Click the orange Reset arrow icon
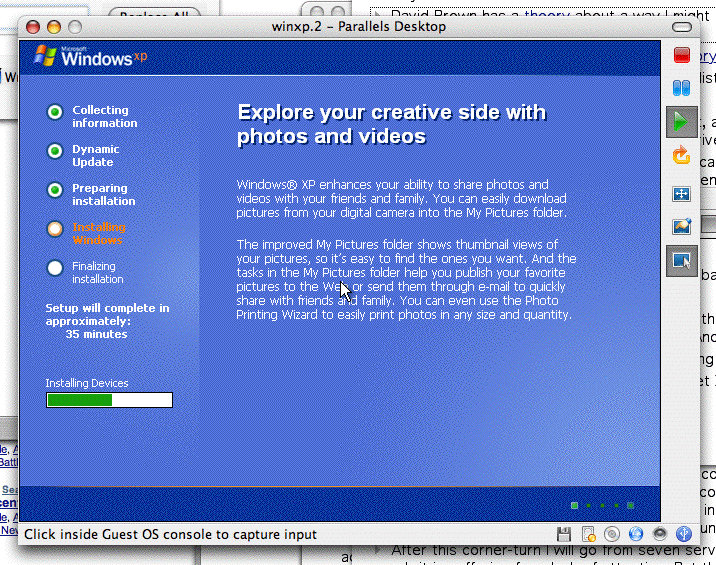Image resolution: width=716 pixels, height=565 pixels. [x=681, y=155]
